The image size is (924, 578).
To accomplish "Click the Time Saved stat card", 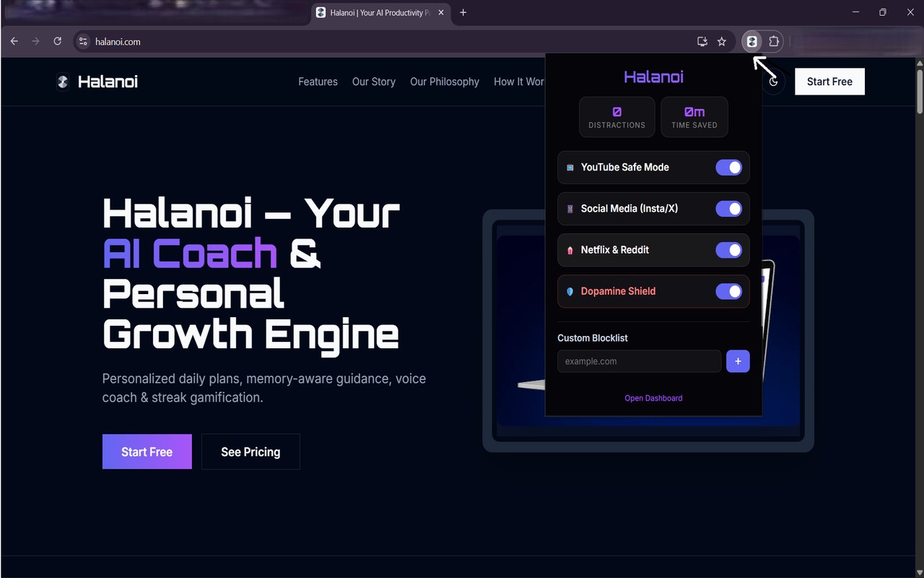I will pyautogui.click(x=694, y=117).
